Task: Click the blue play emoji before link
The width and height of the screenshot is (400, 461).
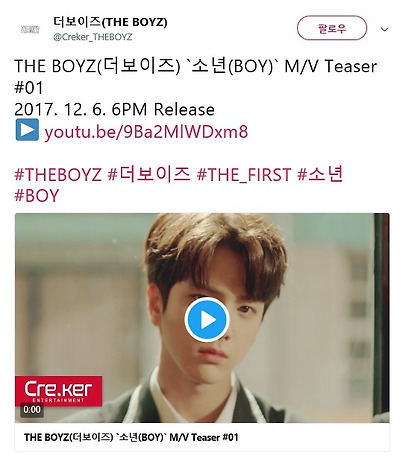Action: pyautogui.click(x=27, y=130)
